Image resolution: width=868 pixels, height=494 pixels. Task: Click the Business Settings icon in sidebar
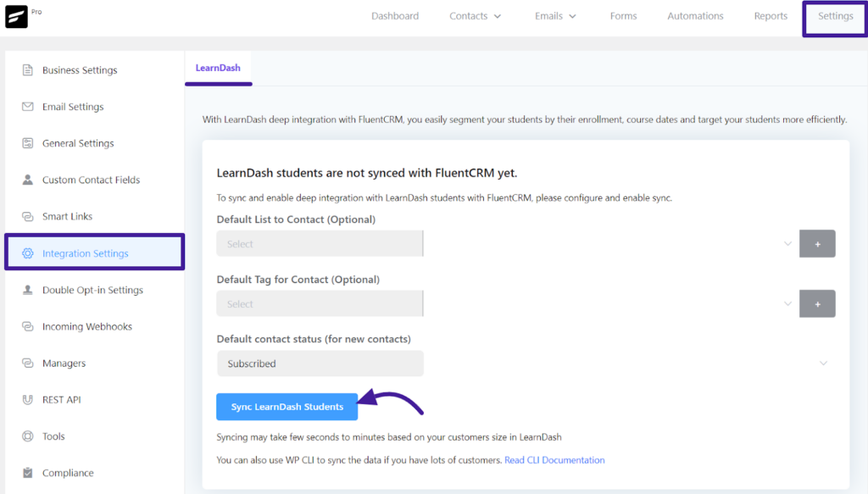29,69
